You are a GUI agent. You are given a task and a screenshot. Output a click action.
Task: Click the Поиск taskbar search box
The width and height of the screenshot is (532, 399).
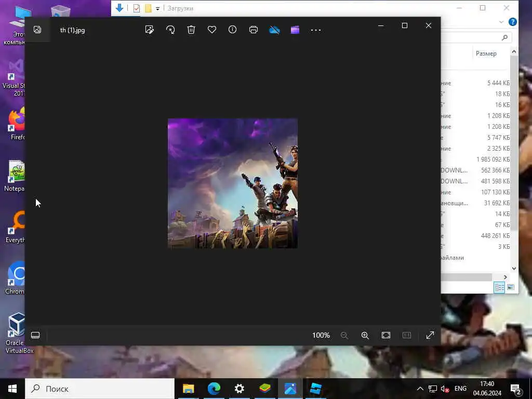click(x=100, y=389)
